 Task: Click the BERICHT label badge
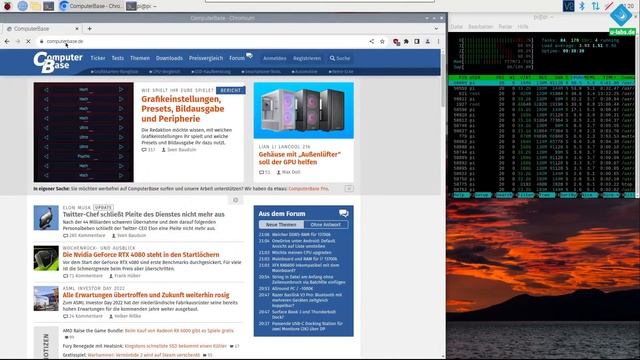click(231, 90)
